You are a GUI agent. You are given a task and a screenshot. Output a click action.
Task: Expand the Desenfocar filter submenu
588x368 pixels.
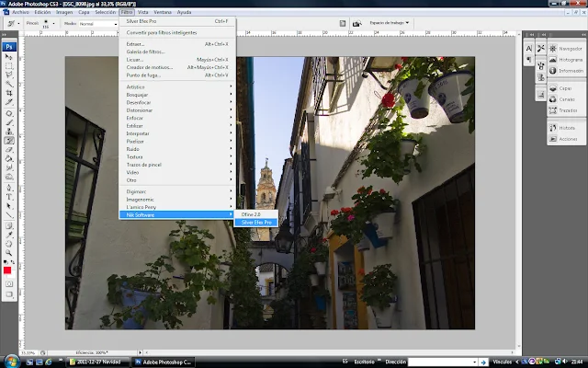pyautogui.click(x=177, y=102)
